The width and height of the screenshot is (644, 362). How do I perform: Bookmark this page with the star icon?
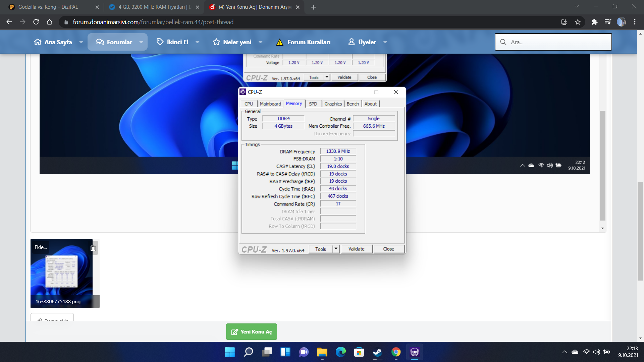(578, 22)
